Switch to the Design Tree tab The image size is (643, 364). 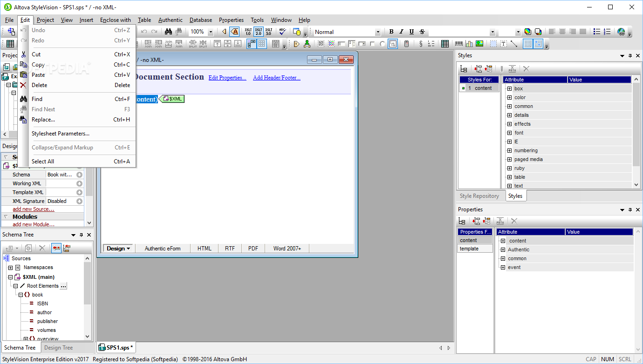(59, 348)
